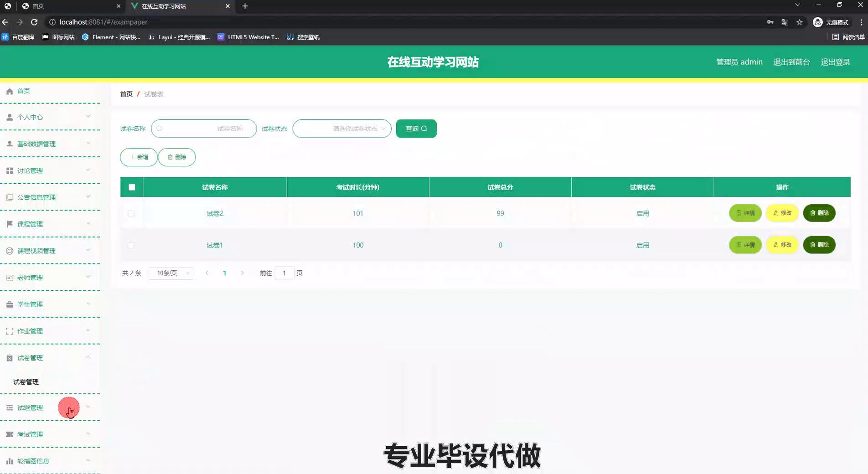Click the 学生管理 briefcase icon
Image resolution: width=868 pixels, height=474 pixels.
10,304
